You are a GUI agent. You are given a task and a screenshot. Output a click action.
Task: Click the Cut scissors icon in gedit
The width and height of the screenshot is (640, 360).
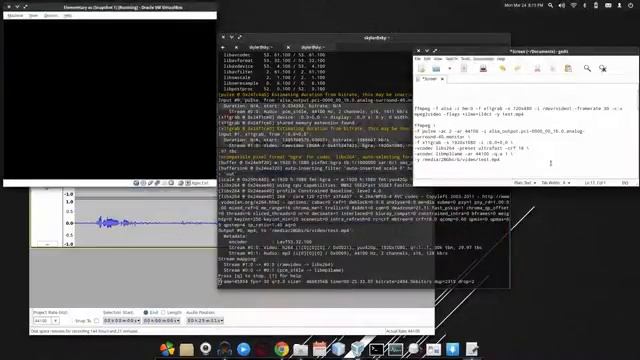(537, 69)
